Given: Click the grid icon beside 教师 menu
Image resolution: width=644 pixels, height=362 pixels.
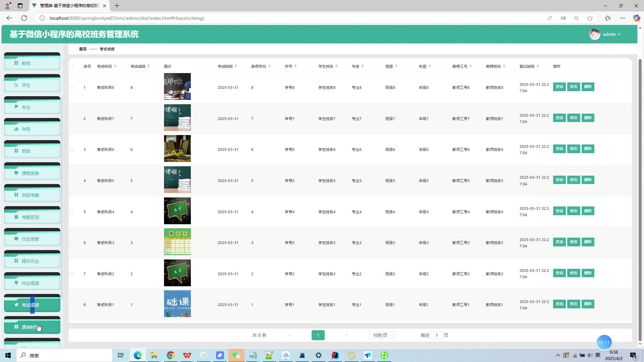Looking at the screenshot, I should pos(16,63).
